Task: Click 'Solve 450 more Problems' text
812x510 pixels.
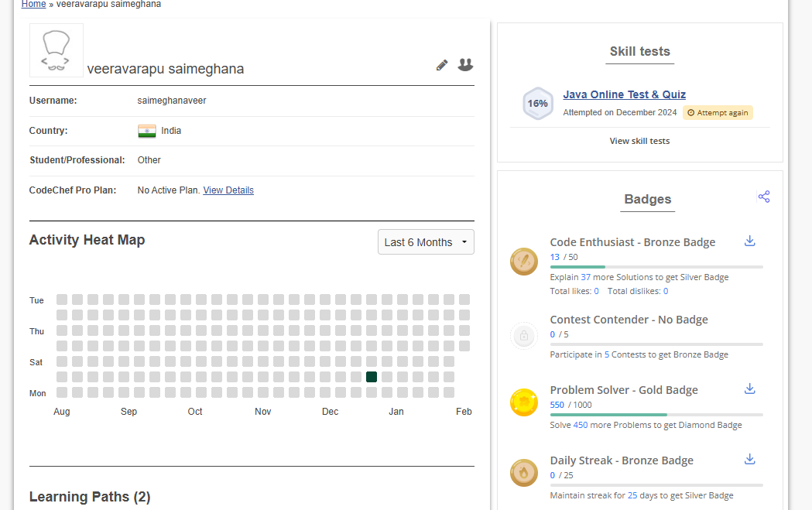Action: click(646, 425)
